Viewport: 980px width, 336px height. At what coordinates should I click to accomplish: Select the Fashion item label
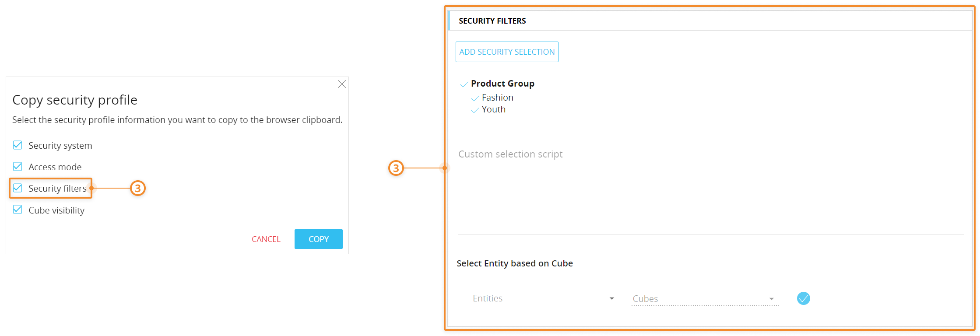coord(497,98)
